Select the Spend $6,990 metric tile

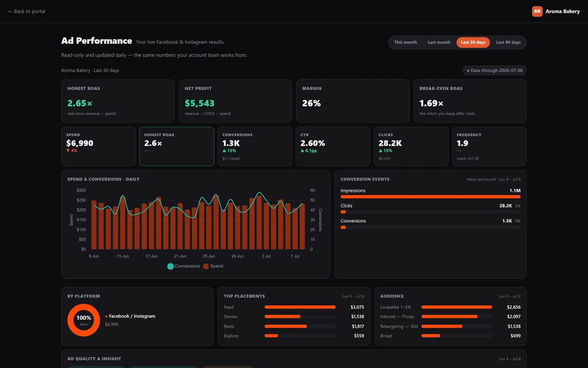tap(98, 146)
